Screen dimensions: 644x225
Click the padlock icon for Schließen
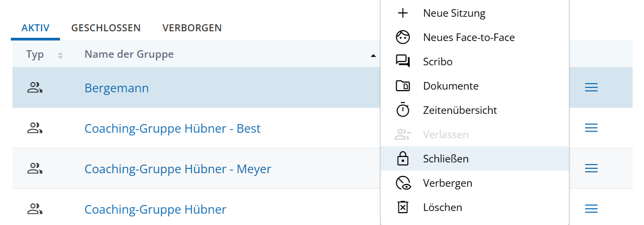pos(403,159)
